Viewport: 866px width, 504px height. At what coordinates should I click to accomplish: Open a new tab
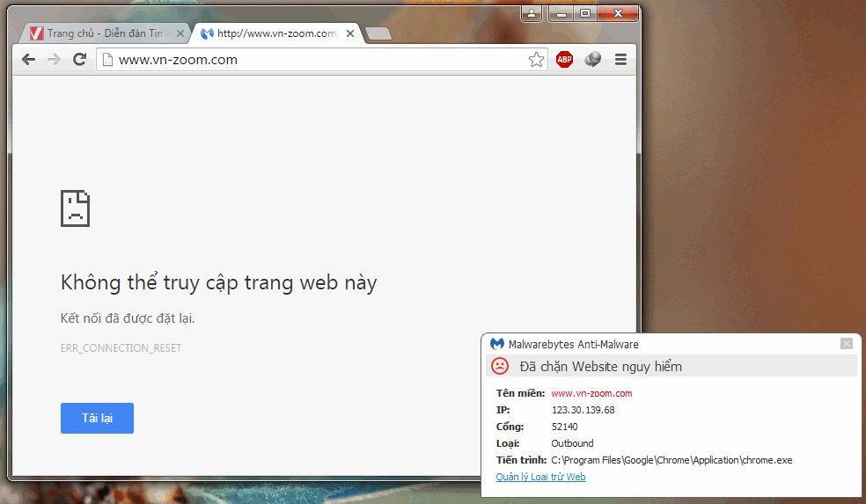coord(378,33)
